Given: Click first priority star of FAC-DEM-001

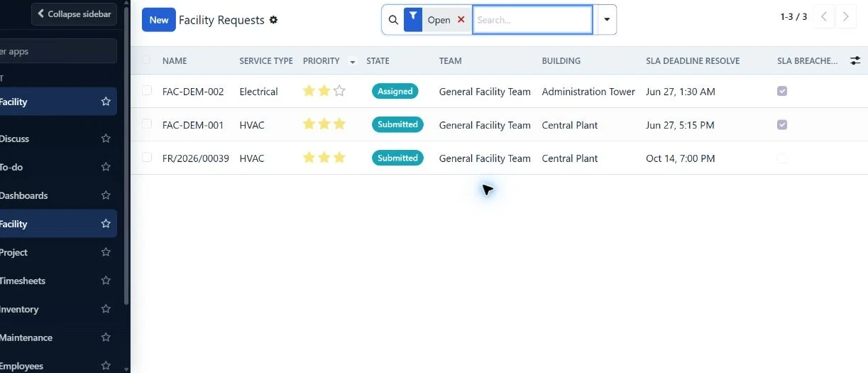Looking at the screenshot, I should pos(309,124).
